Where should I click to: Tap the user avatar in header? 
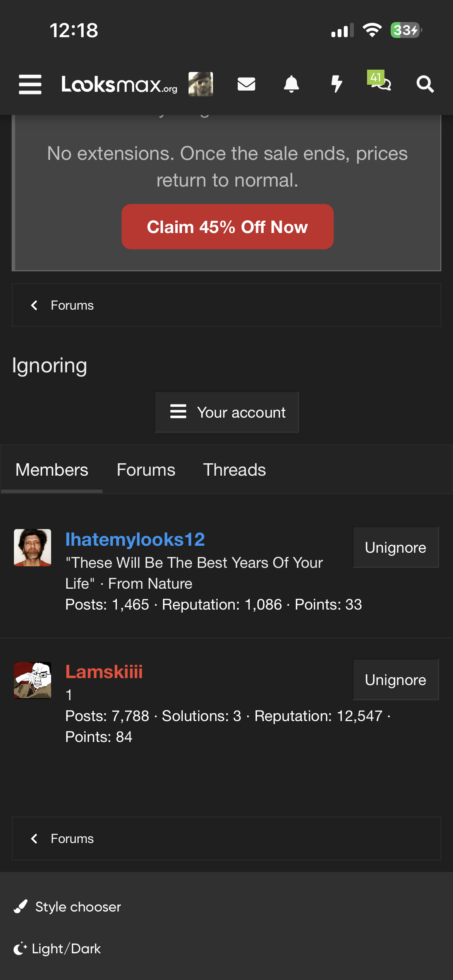201,84
